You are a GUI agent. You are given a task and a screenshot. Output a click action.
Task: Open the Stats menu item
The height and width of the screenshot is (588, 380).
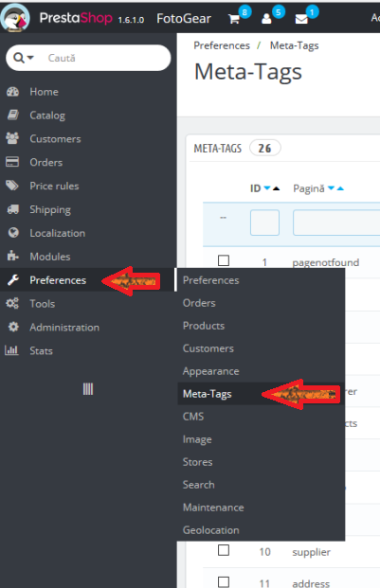pyautogui.click(x=42, y=351)
